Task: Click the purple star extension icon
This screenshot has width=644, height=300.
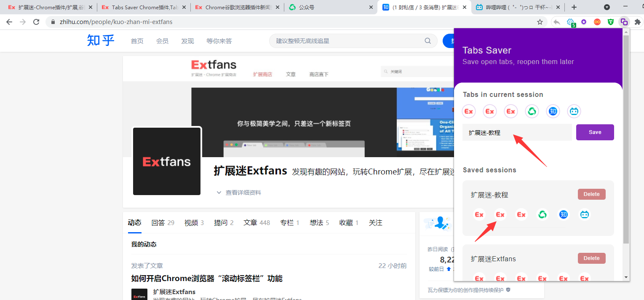Action: [584, 22]
